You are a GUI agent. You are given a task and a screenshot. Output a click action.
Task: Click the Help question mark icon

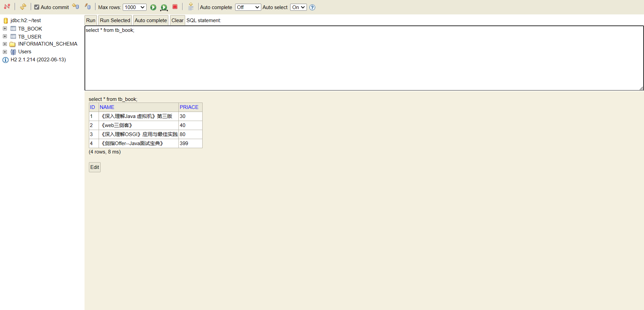click(x=312, y=7)
